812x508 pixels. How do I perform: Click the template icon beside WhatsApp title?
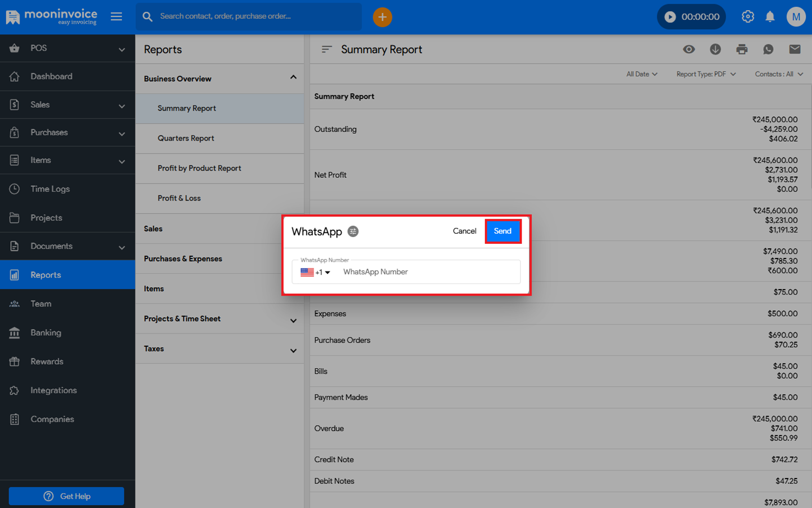point(353,231)
